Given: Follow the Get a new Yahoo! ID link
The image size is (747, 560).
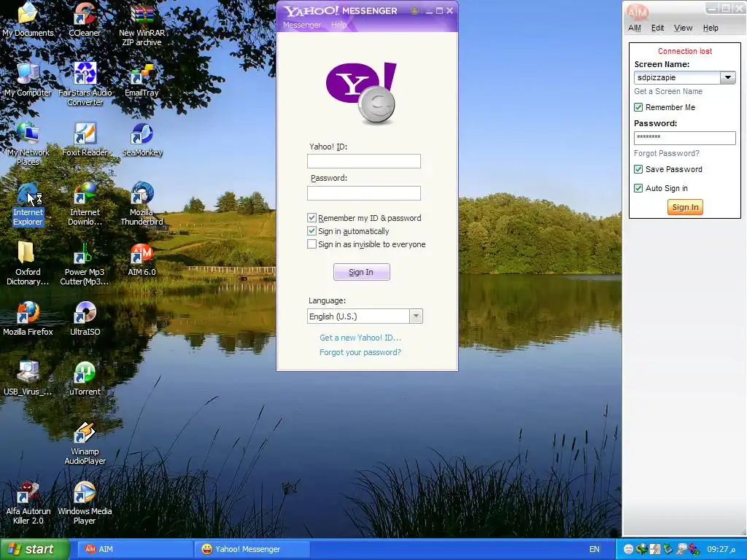Looking at the screenshot, I should tap(360, 338).
